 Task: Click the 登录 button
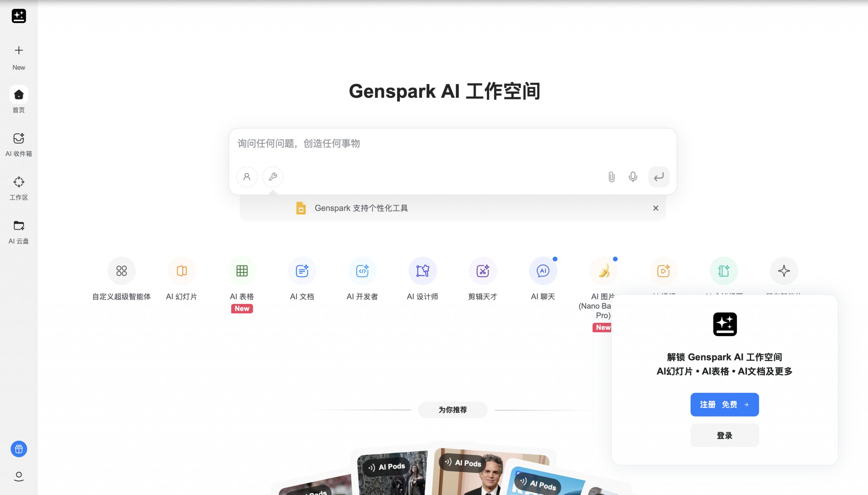tap(724, 436)
